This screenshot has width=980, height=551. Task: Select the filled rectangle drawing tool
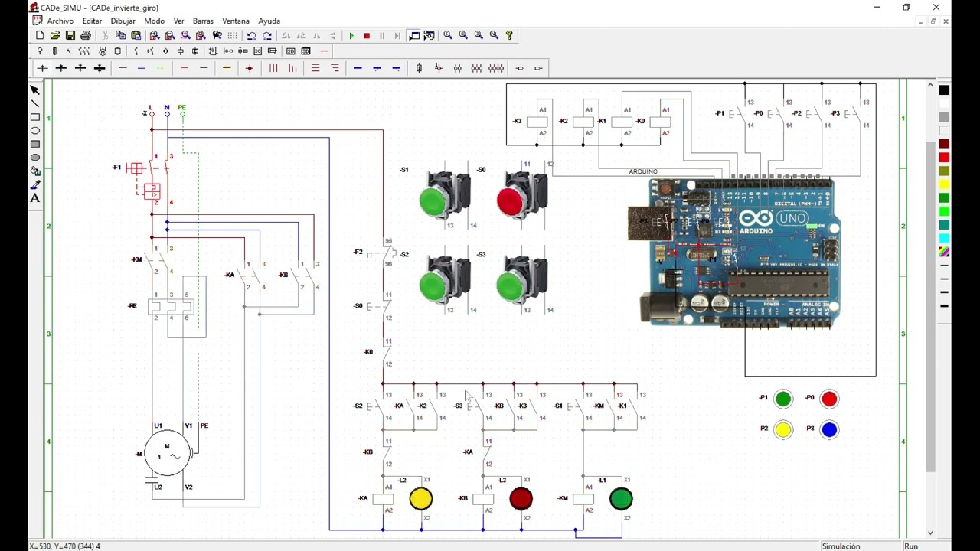[x=34, y=144]
